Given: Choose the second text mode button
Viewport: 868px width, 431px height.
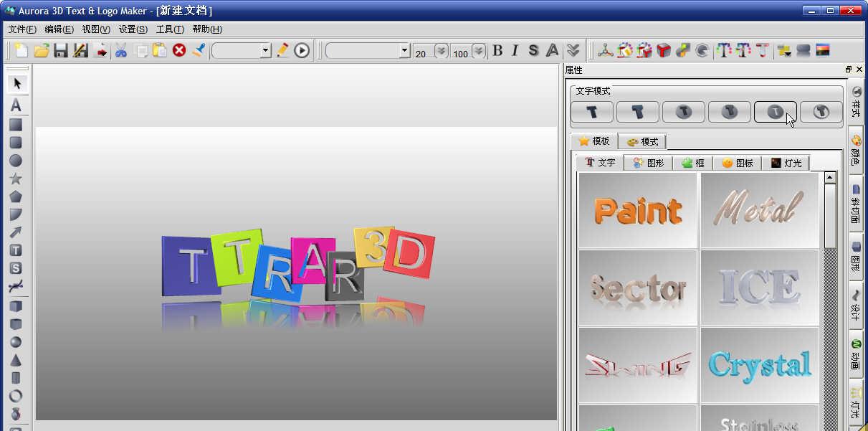Looking at the screenshot, I should pyautogui.click(x=638, y=112).
